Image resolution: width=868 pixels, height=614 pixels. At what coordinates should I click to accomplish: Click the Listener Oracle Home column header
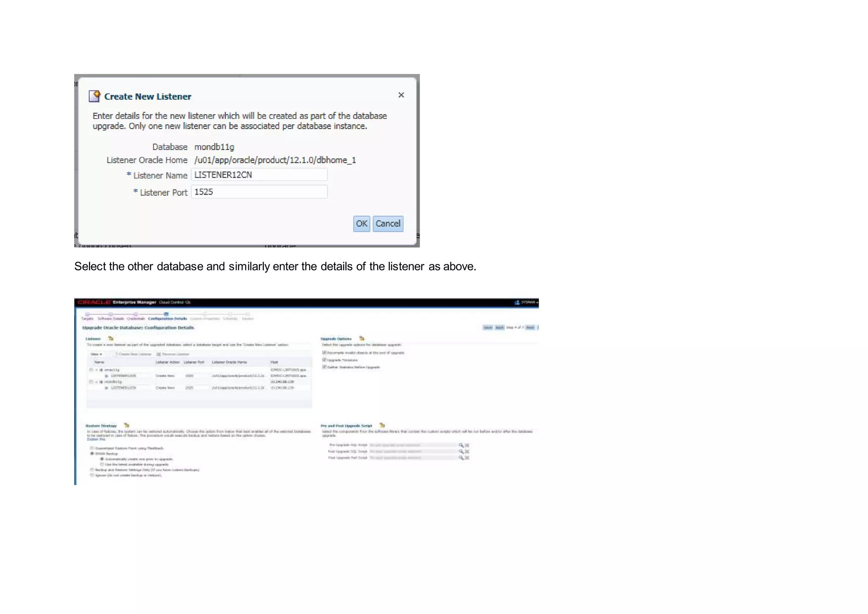(229, 362)
